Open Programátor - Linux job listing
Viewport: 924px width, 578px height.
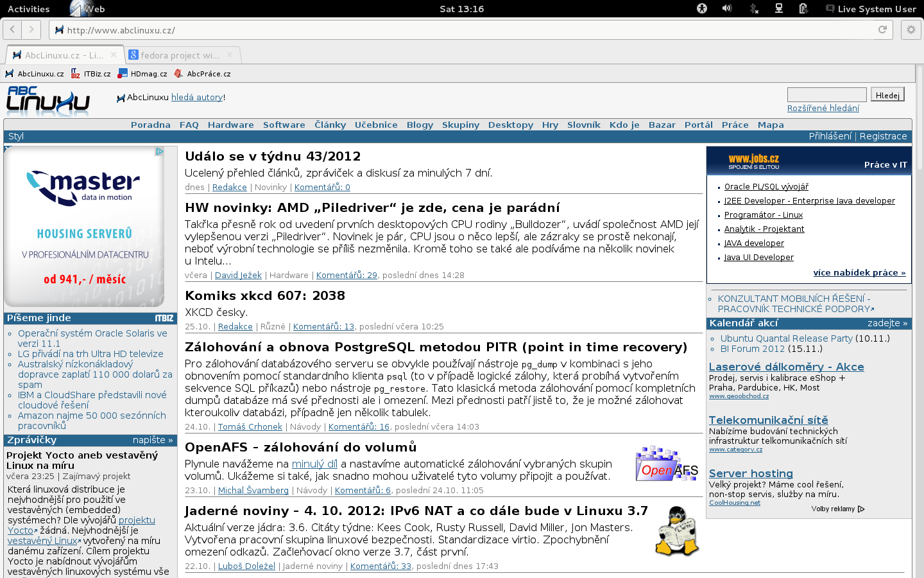tap(764, 215)
